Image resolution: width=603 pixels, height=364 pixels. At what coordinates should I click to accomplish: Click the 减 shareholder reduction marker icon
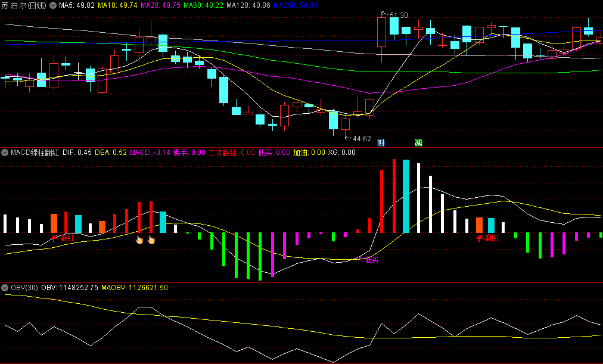(x=418, y=142)
